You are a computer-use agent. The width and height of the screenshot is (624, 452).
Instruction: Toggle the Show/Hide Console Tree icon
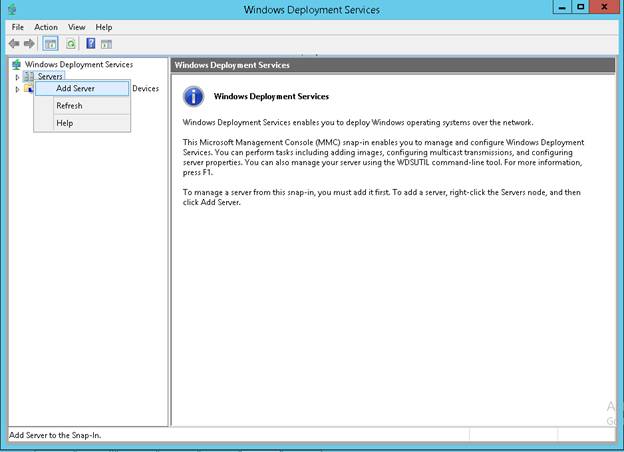click(50, 44)
